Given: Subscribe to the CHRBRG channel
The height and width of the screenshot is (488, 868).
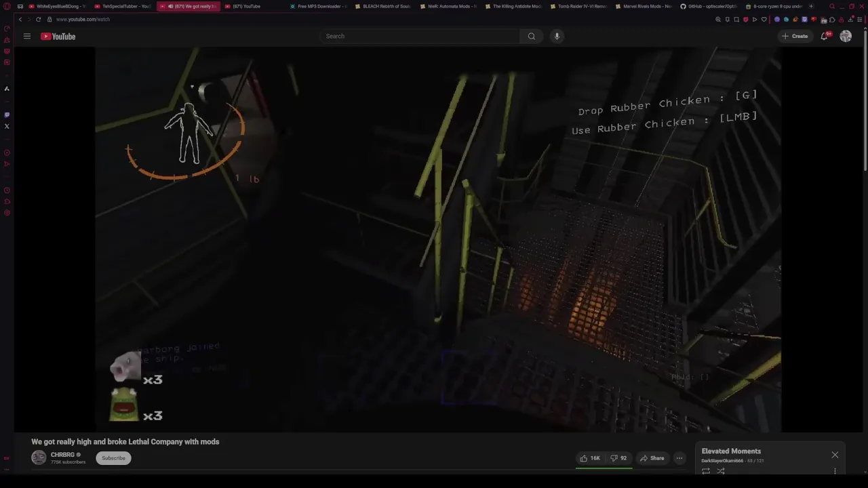Looking at the screenshot, I should [x=113, y=458].
